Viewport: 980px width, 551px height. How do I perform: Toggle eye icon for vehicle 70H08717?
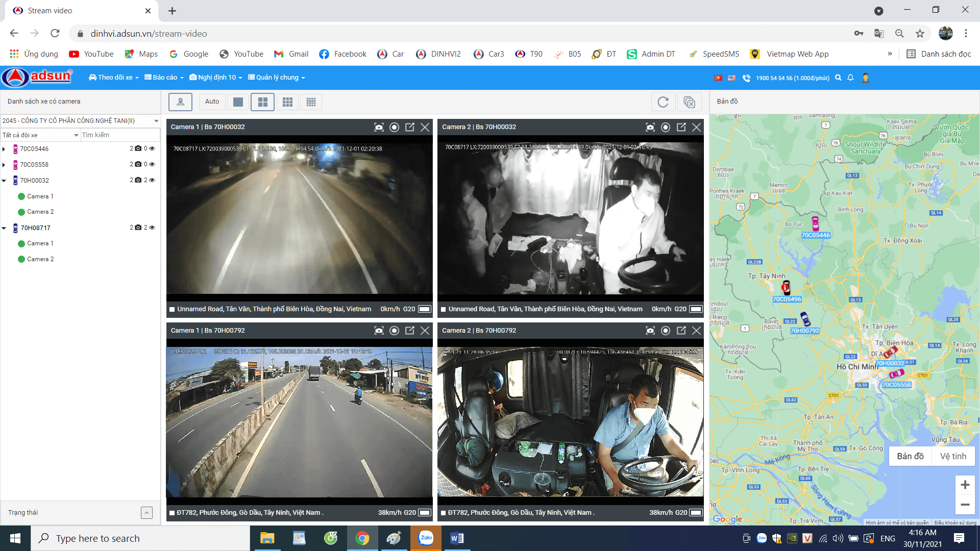[x=152, y=228]
